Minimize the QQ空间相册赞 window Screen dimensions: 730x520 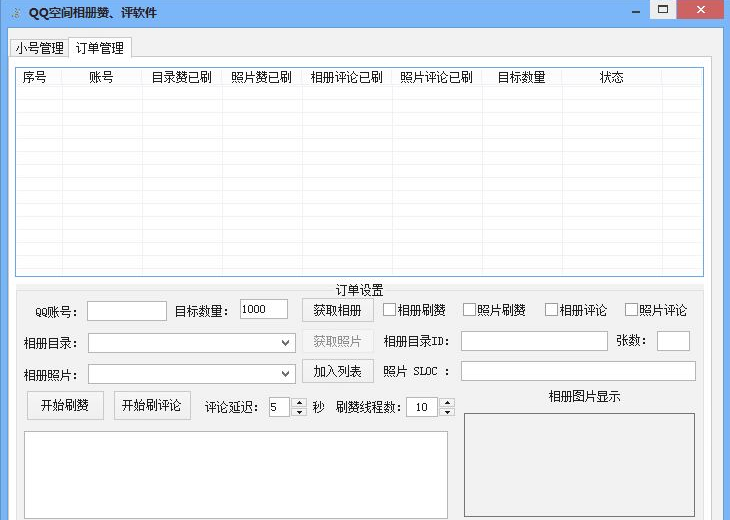click(x=636, y=11)
